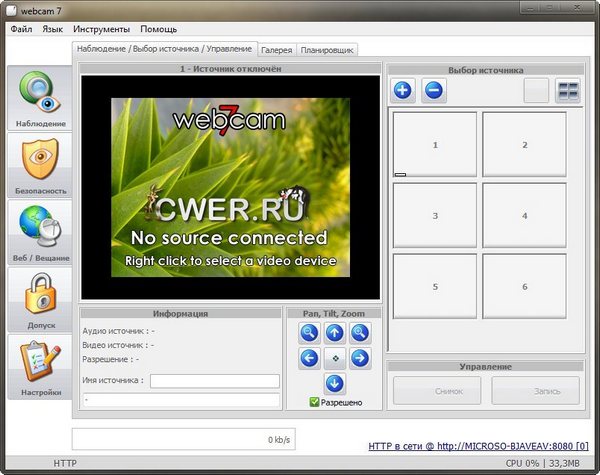The width and height of the screenshot is (600, 475).
Task: Open the Безопасность security section
Action: pos(40,165)
